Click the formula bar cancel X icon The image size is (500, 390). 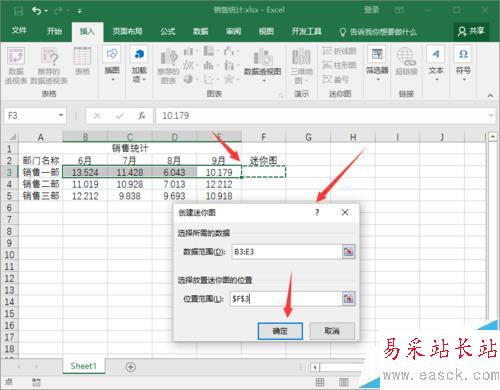click(97, 116)
